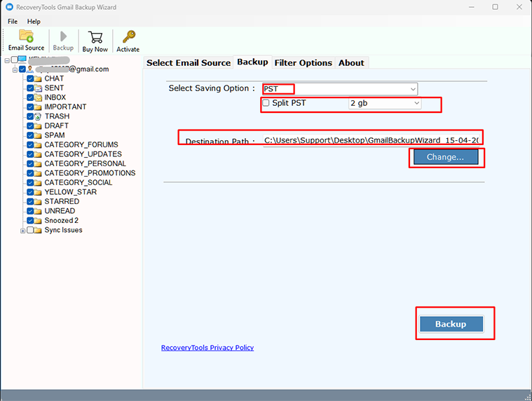Screen dimensions: 532x401
Task: Select the computer icon at tree root
Action: [22, 60]
